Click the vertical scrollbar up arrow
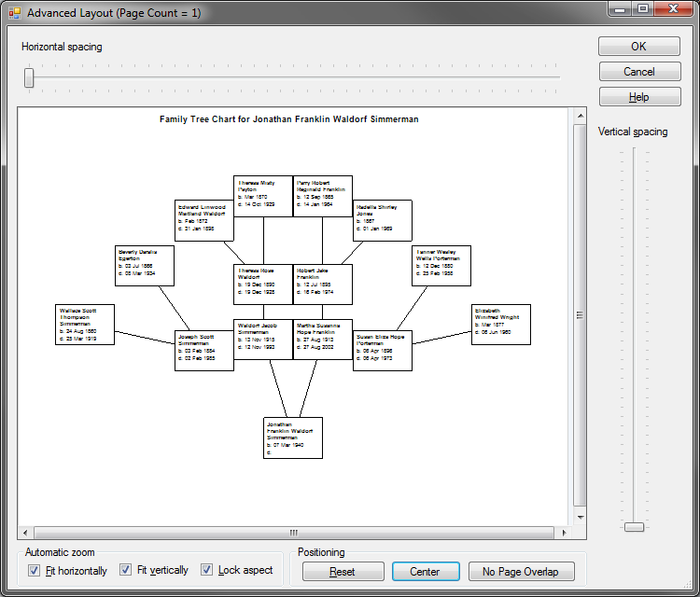This screenshot has height=597, width=700. (x=580, y=116)
